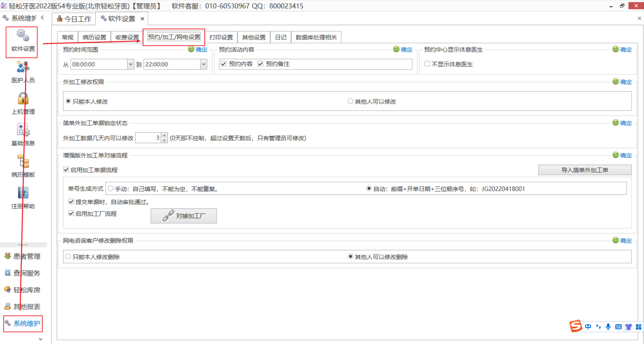Open end time 22:00:00 dropdown arrow
644x344 pixels.
point(204,64)
